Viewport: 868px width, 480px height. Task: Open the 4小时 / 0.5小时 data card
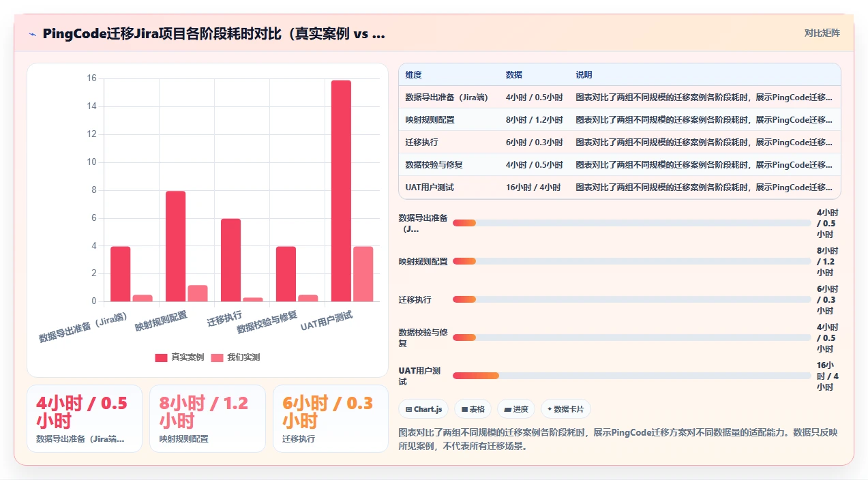point(85,419)
